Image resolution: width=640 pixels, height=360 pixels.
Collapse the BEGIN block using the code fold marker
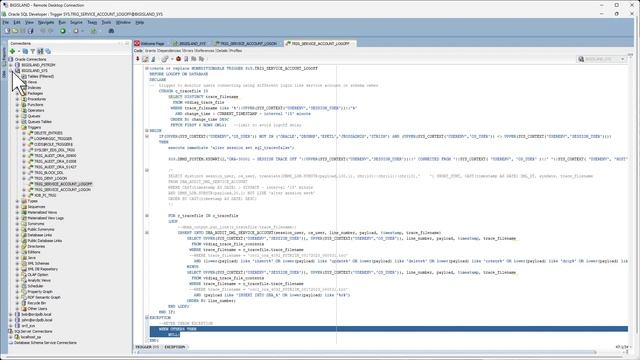[147, 131]
